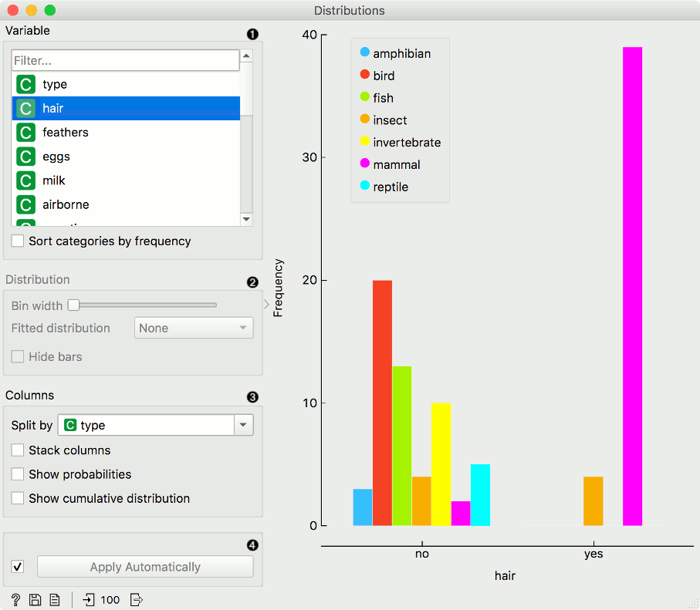Open the Fitted distribution None dropdown

[194, 328]
